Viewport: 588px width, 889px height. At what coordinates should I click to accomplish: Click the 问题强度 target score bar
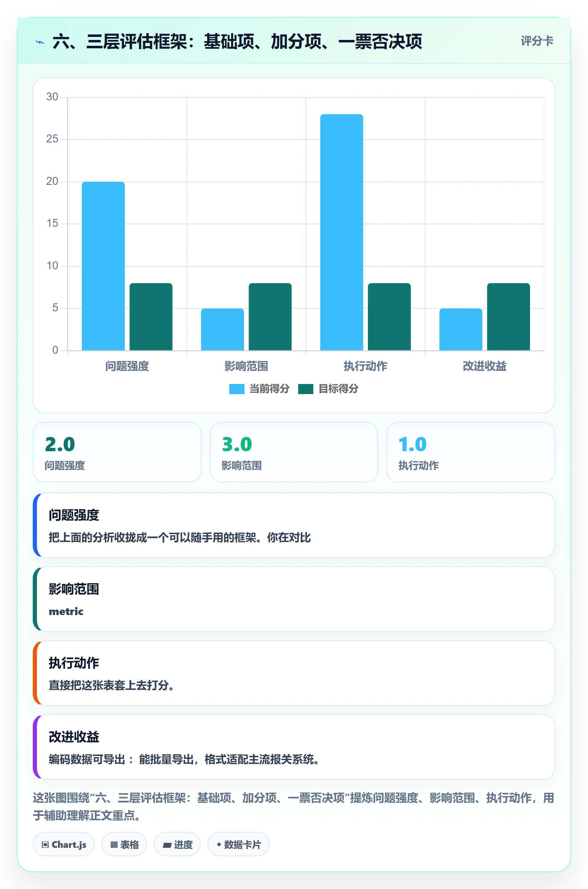[151, 317]
